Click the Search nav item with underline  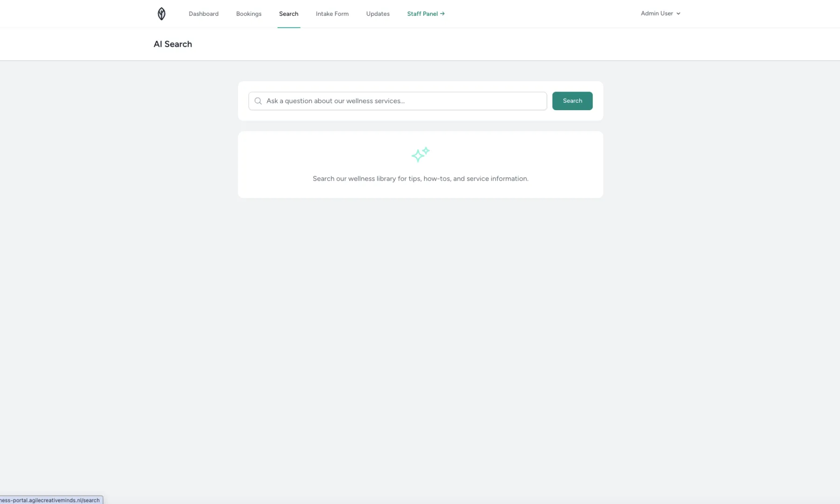click(288, 14)
